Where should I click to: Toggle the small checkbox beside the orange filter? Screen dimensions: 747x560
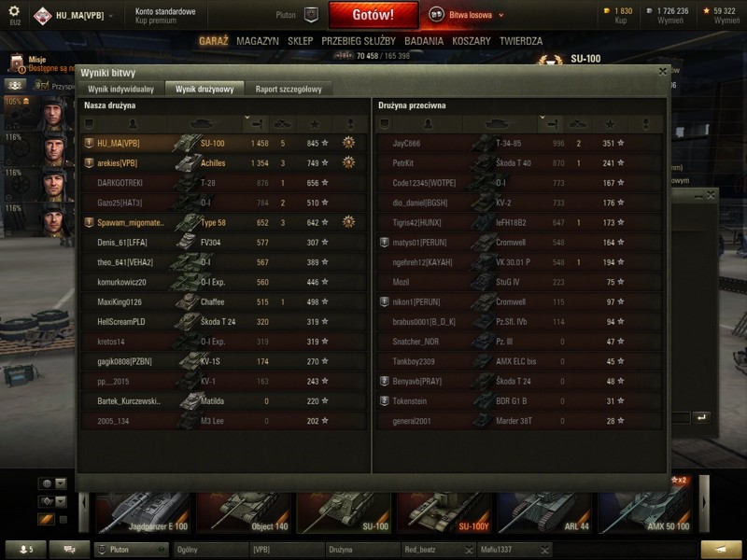[63, 520]
